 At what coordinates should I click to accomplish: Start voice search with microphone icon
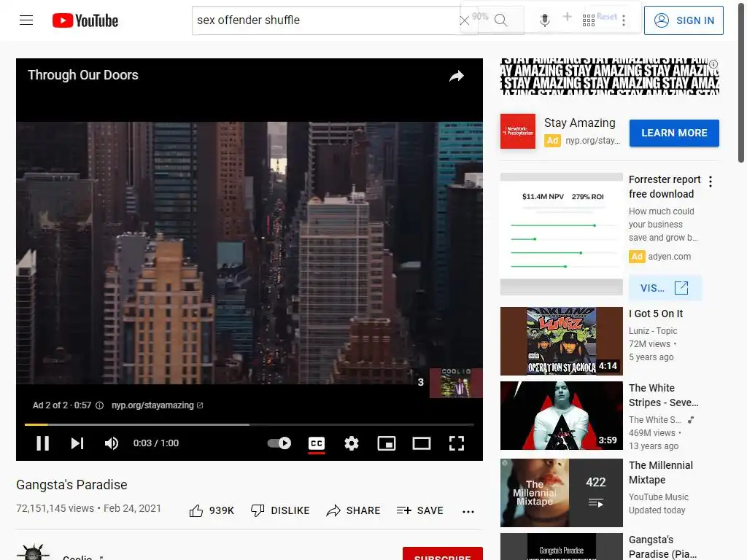tap(544, 20)
